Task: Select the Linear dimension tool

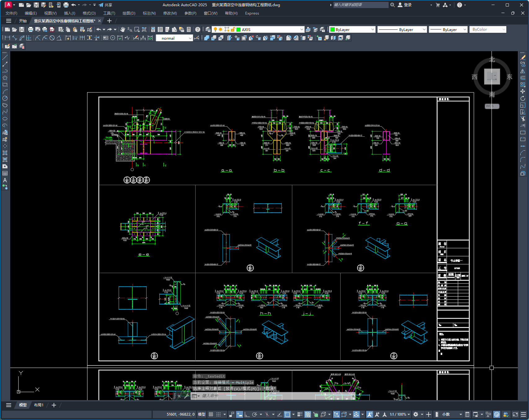Action: point(7,38)
